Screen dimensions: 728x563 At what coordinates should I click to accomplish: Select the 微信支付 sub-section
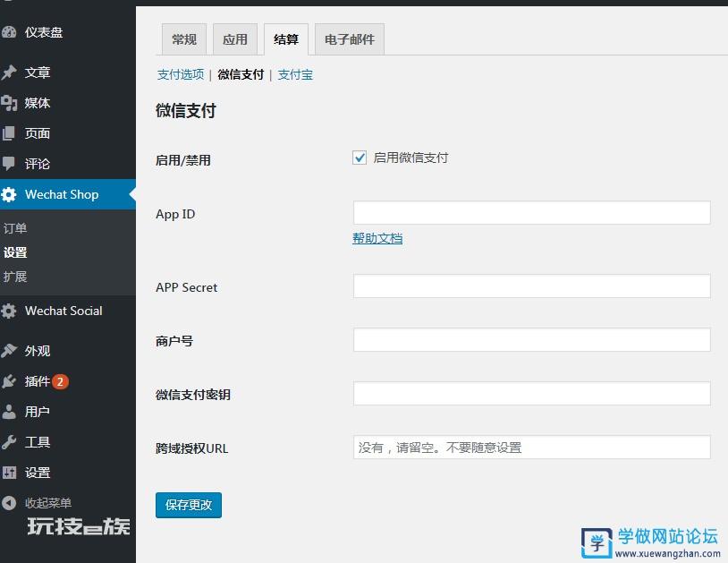[x=241, y=75]
